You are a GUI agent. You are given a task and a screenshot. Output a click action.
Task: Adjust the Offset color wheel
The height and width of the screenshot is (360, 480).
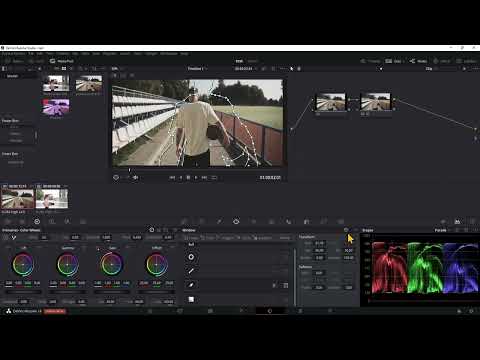click(x=156, y=264)
